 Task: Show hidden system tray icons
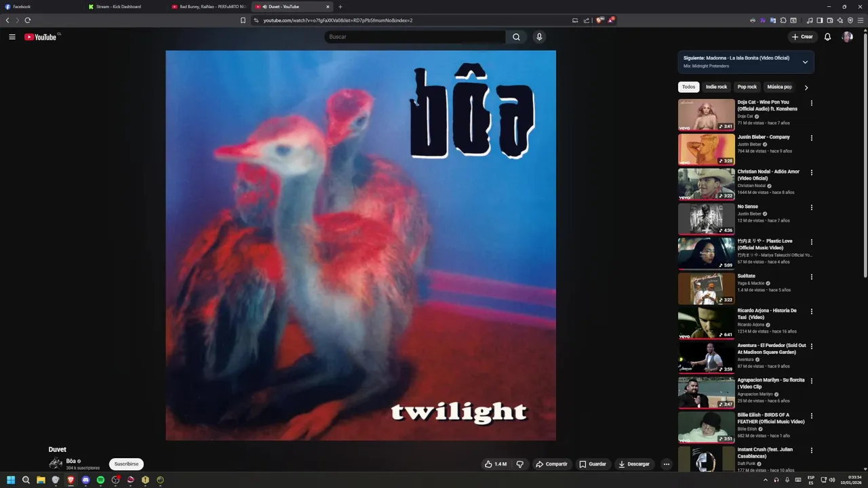point(766,480)
